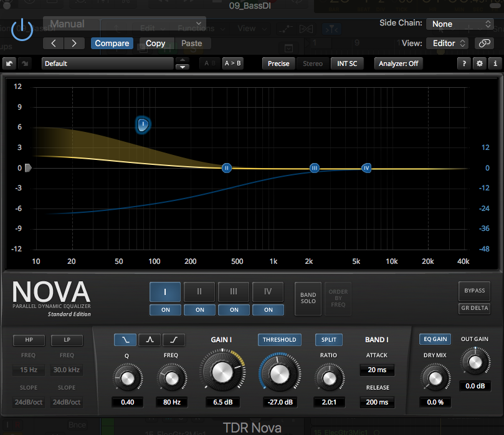This screenshot has width=504, height=435.
Task: Click the undo arrow icon
Action: tap(9, 63)
